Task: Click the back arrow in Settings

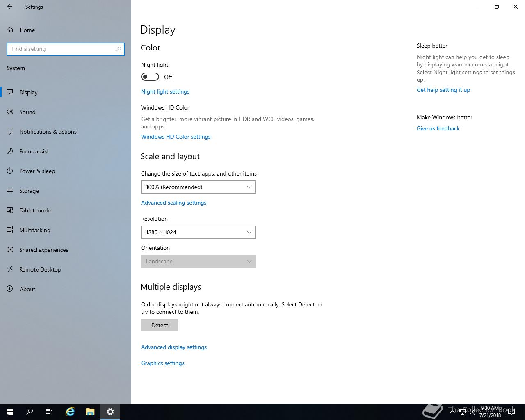Action: (x=10, y=7)
